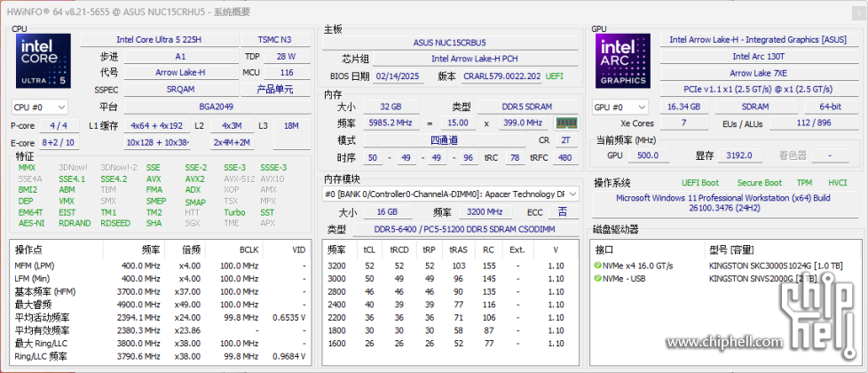Click the module size 16 GB
868x373 pixels.
click(x=388, y=211)
